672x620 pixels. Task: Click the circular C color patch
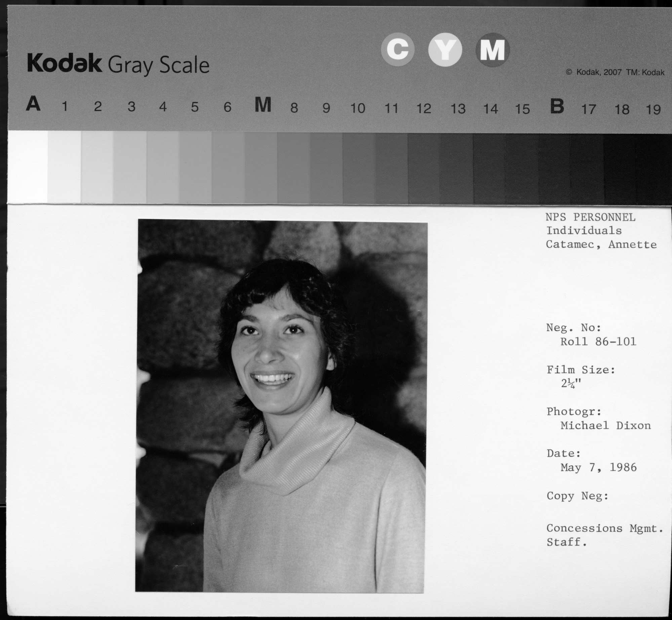pyautogui.click(x=397, y=50)
